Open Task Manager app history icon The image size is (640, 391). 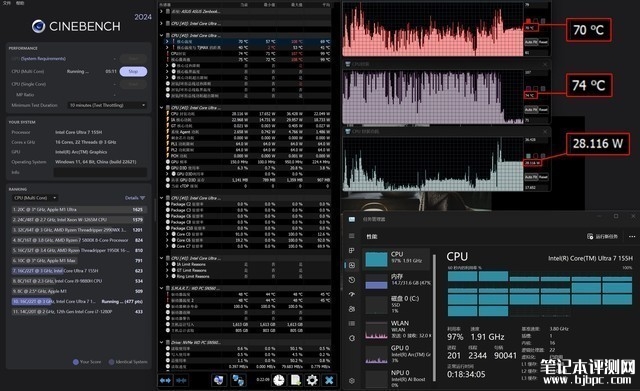pos(352,280)
